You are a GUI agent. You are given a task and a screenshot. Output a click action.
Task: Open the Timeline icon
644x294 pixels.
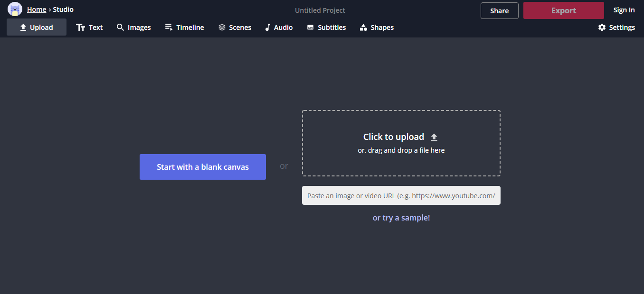pyautogui.click(x=169, y=27)
